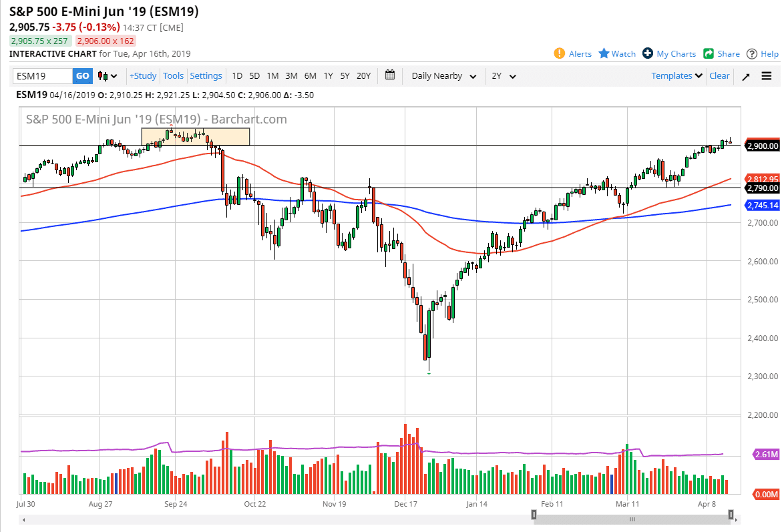Open the 2Y time range dropdown

point(502,75)
